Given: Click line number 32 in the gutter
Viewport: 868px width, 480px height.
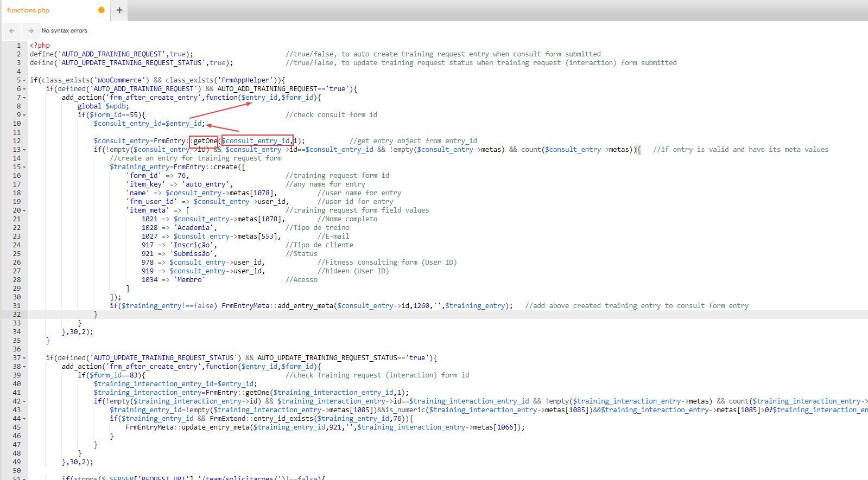Looking at the screenshot, I should tap(16, 315).
